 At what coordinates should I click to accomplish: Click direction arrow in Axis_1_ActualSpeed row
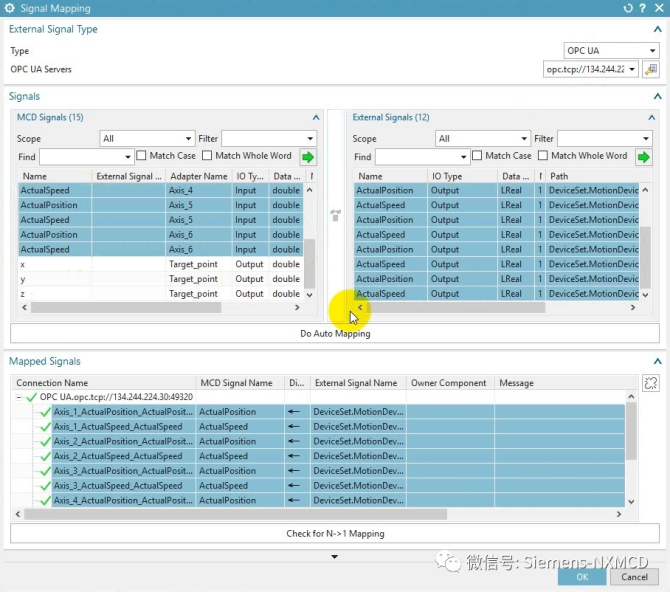click(x=294, y=427)
